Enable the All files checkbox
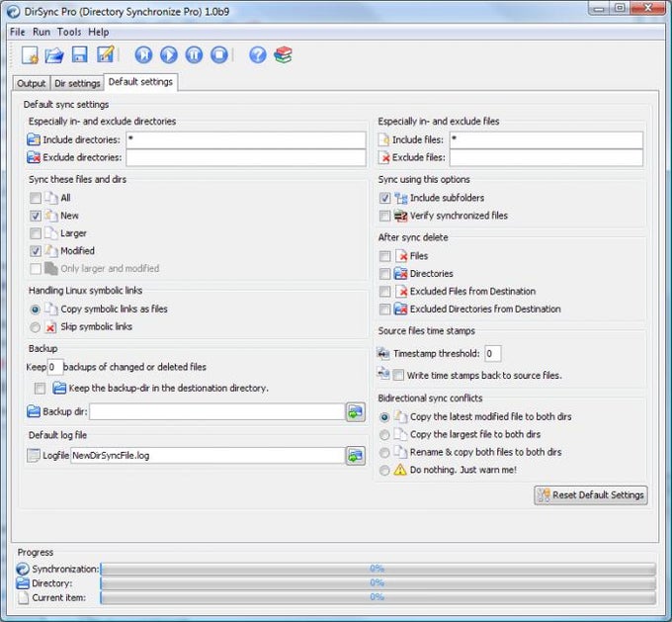The image size is (672, 622). point(36,198)
